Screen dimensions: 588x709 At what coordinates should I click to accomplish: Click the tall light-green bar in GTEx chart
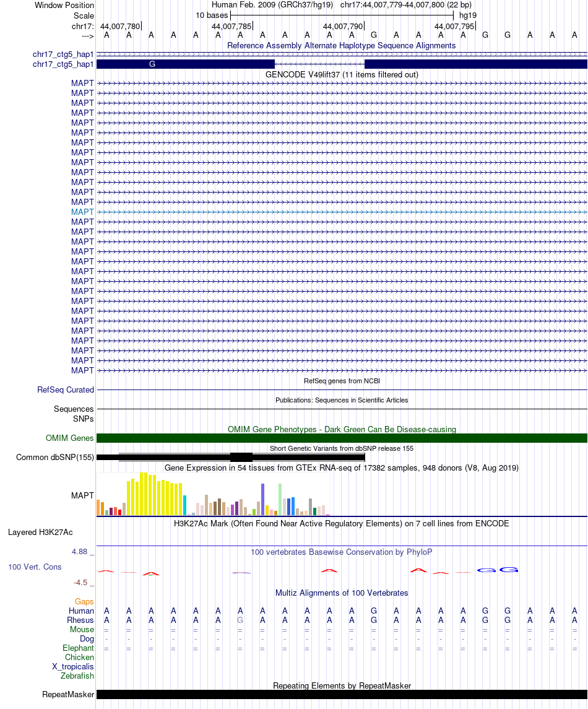click(x=280, y=499)
